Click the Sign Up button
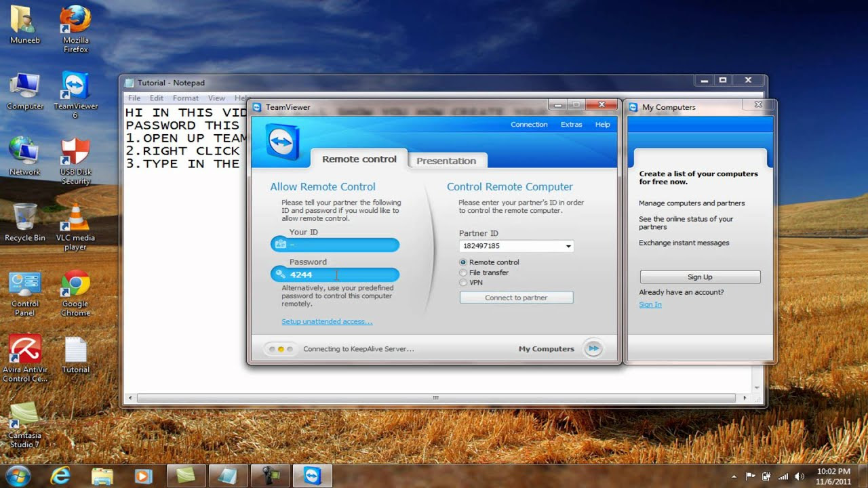868x488 pixels. (x=700, y=277)
